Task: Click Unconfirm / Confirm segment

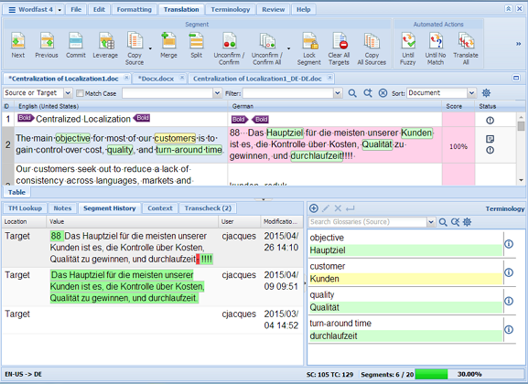Action: [x=229, y=49]
